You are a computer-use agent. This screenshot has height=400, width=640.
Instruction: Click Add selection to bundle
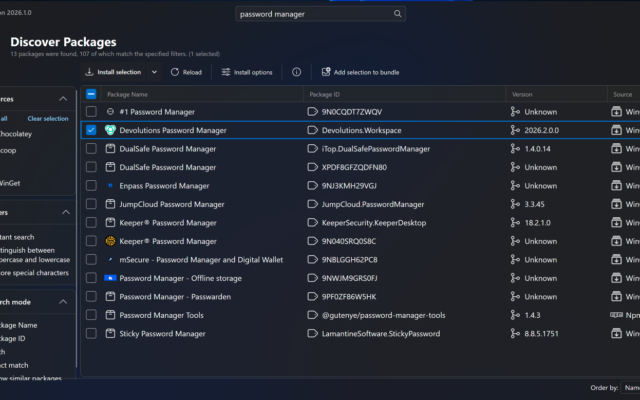click(360, 72)
